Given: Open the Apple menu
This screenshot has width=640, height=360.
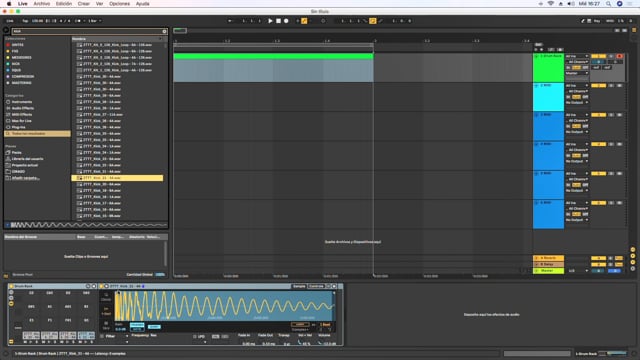Looking at the screenshot, I should tap(9, 4).
